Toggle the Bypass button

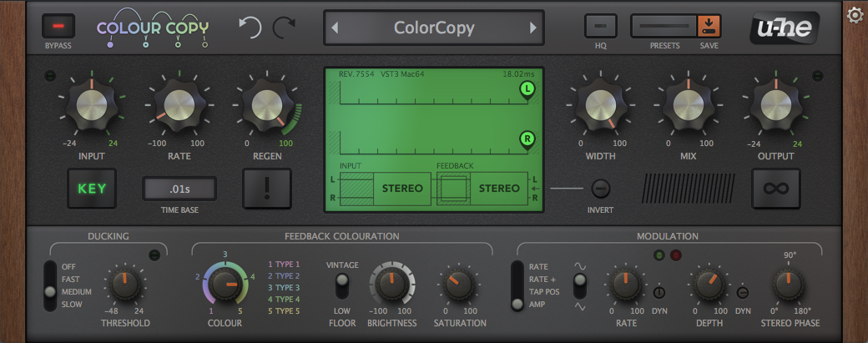[x=58, y=26]
